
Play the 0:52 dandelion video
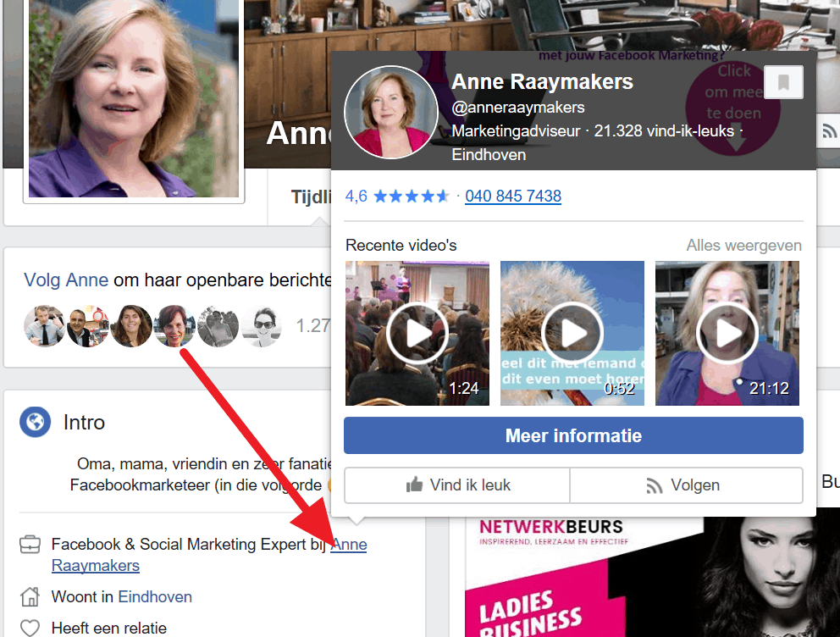(x=572, y=333)
